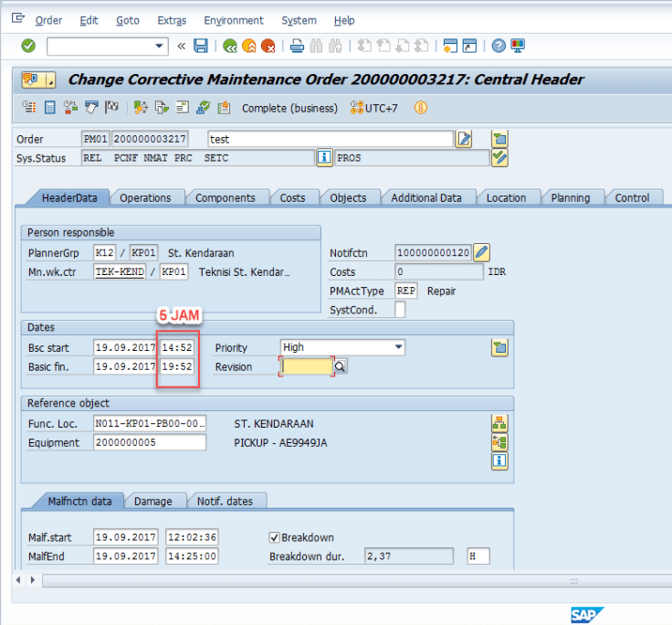Open search help for the Revision field
Image resolution: width=672 pixels, height=625 pixels.
(340, 366)
